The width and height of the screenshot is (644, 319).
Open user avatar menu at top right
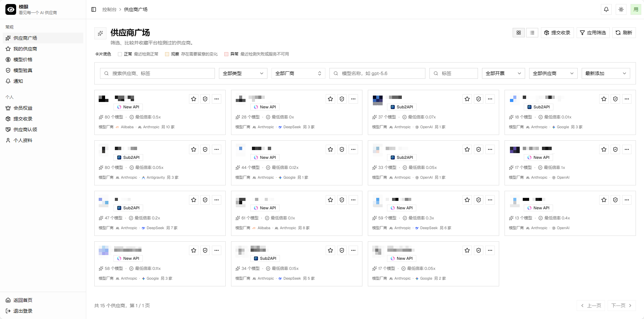click(636, 9)
